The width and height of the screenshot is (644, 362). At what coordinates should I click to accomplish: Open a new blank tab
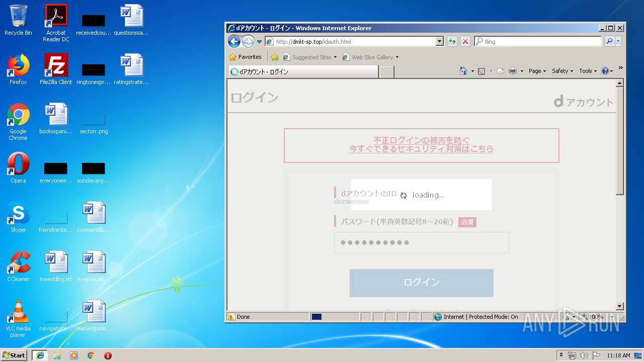(386, 72)
